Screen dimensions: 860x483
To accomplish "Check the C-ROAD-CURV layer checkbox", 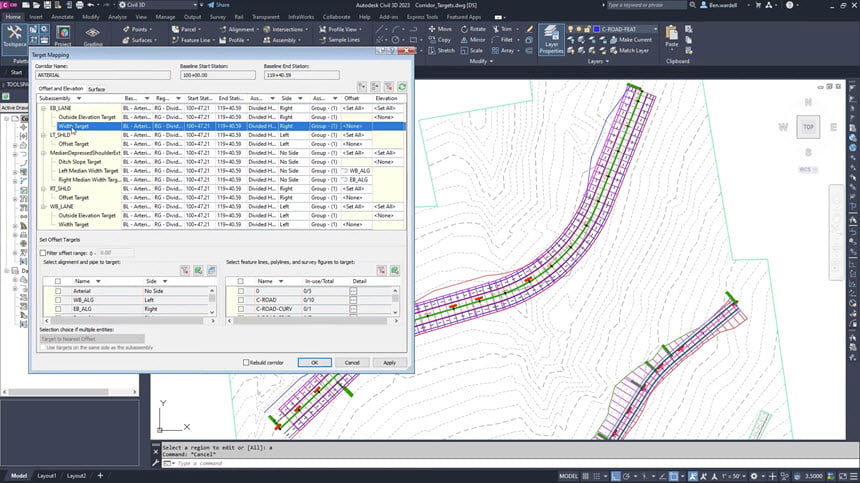I will [241, 309].
